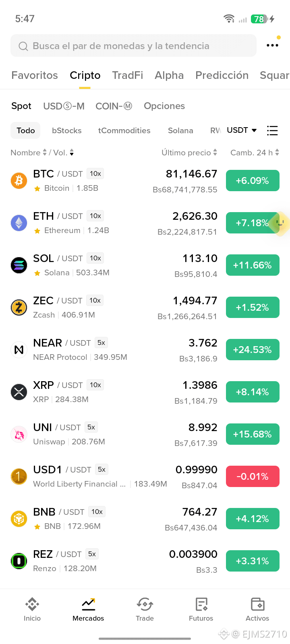Toggle the Ethereum favorite star
The width and height of the screenshot is (290, 644).
click(x=37, y=231)
